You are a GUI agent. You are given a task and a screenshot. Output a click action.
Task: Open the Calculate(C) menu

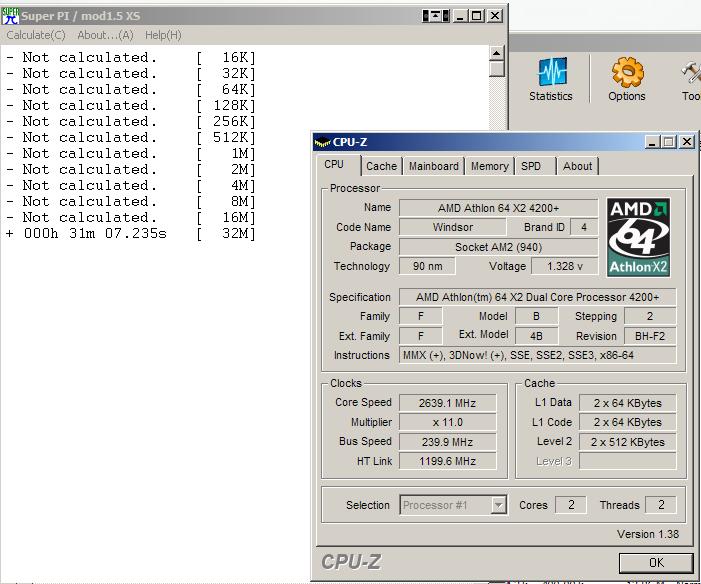(36, 35)
